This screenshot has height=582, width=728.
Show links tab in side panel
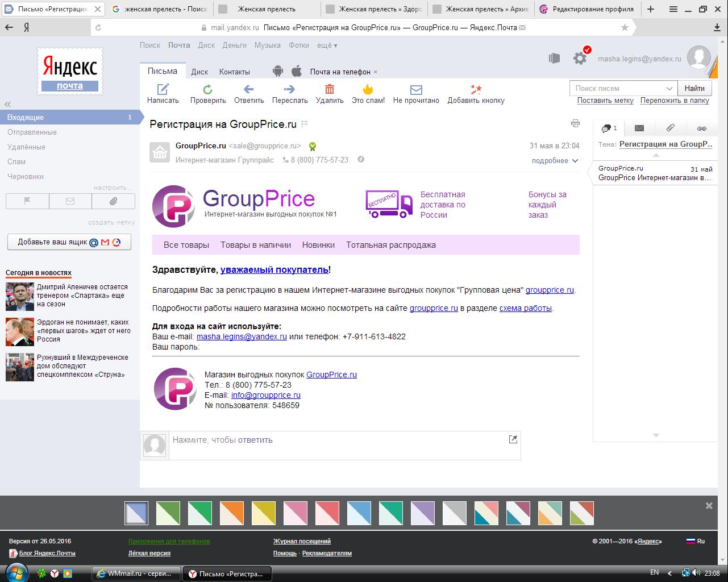click(x=702, y=128)
